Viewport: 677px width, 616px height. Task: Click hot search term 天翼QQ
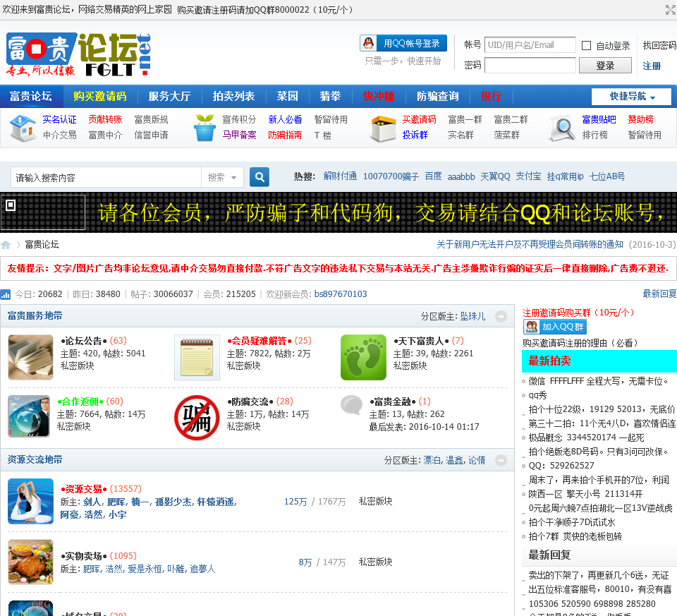(x=495, y=176)
